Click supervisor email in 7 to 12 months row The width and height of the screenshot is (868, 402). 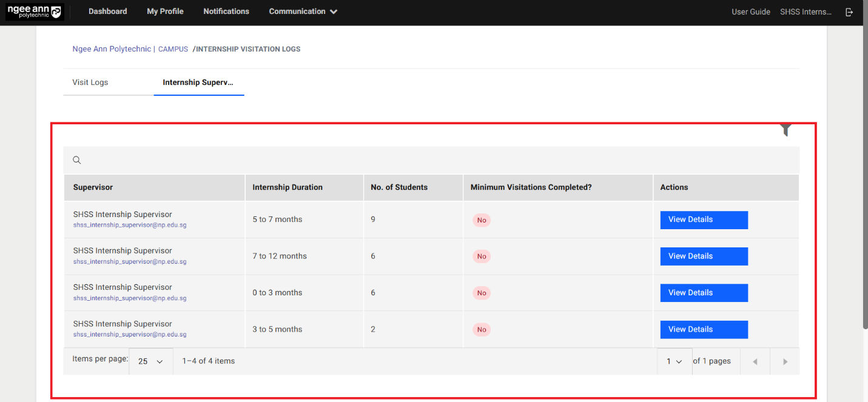click(x=130, y=262)
